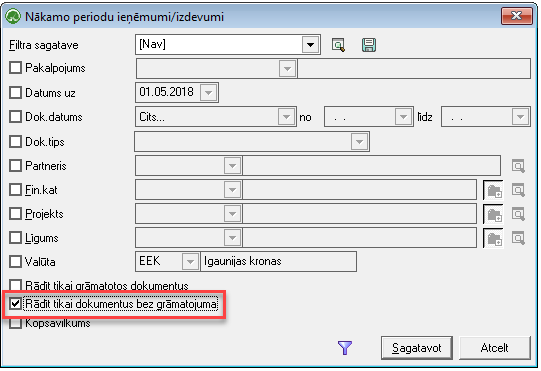
Task: Open the Projekts folder tree icon
Action: [x=494, y=214]
